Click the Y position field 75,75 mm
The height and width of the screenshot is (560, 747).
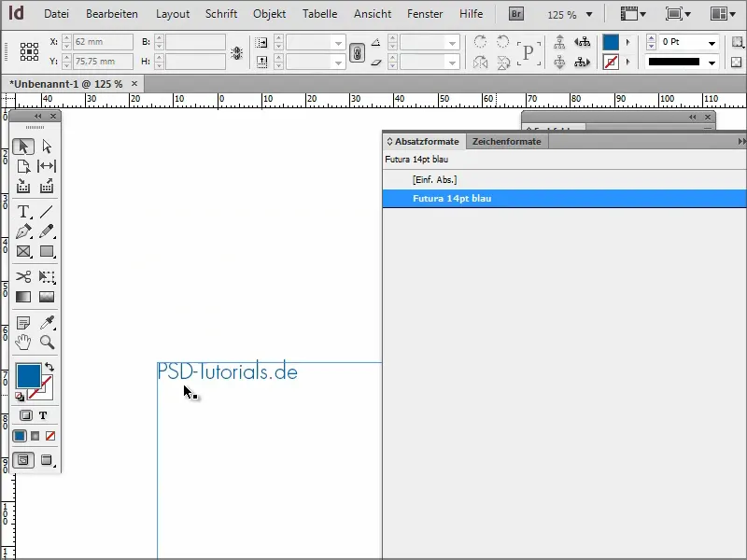pyautogui.click(x=103, y=62)
